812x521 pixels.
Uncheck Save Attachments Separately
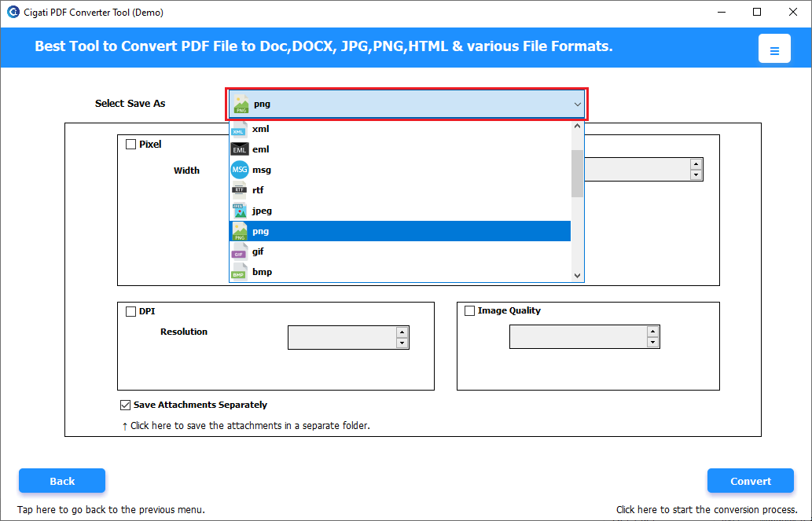[125, 405]
